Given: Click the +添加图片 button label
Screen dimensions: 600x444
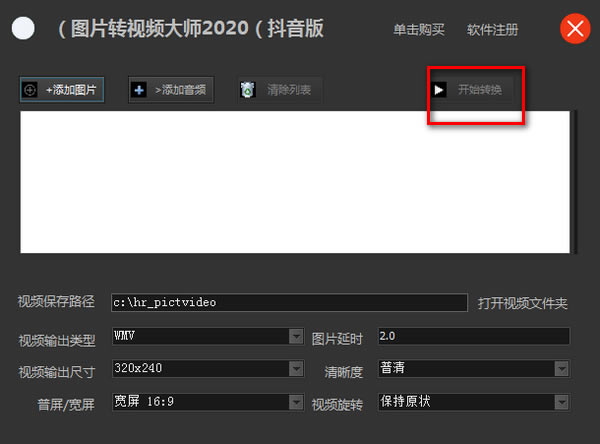Looking at the screenshot, I should click(71, 90).
